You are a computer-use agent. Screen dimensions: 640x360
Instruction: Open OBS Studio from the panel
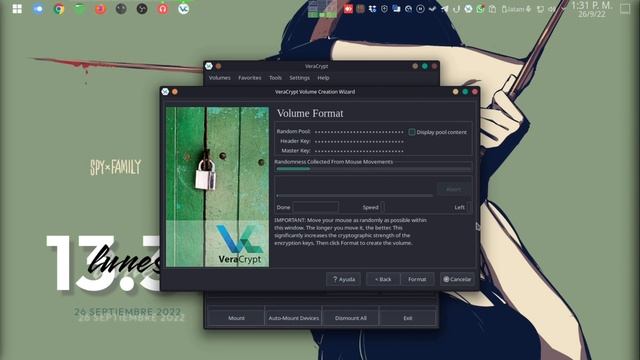[142, 9]
